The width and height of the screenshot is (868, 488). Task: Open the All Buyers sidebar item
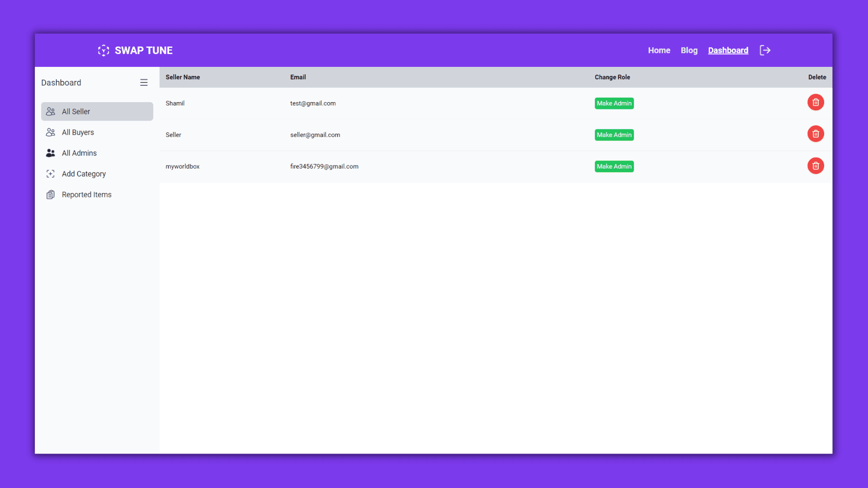[97, 132]
